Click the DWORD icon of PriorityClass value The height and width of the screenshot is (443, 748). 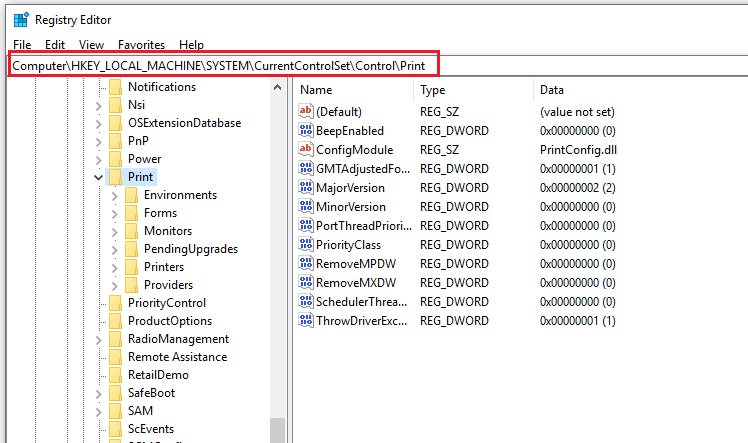click(306, 245)
